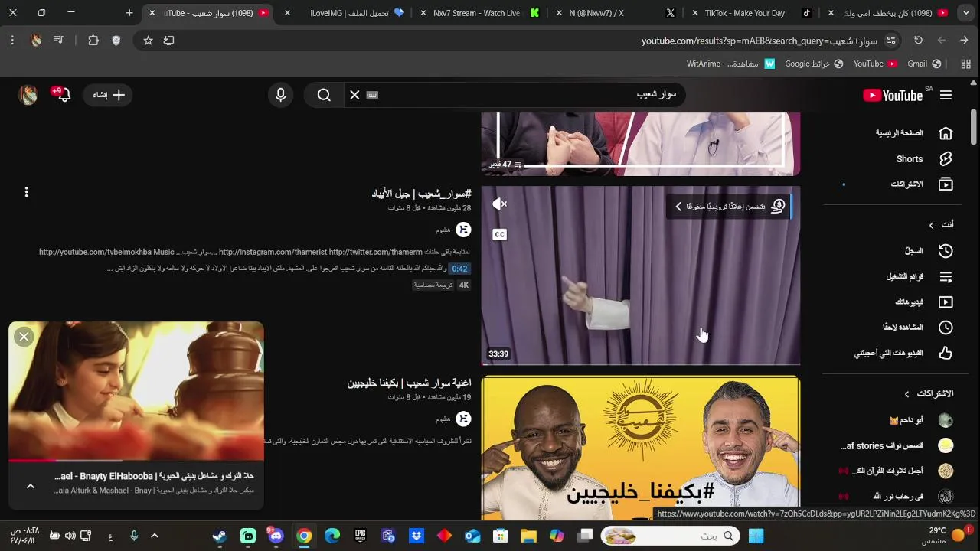Open the WitAnime bookmark
This screenshot has height=551, width=980.
(x=731, y=64)
